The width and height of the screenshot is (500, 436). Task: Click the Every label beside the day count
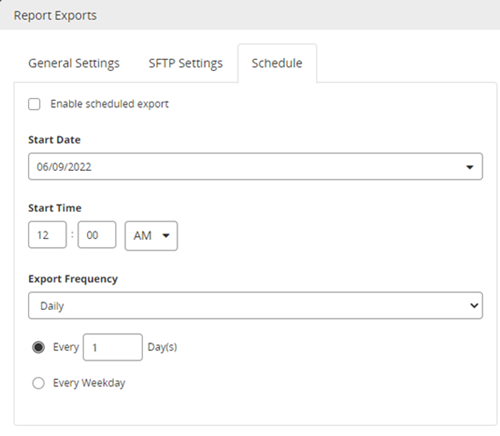pos(66,347)
